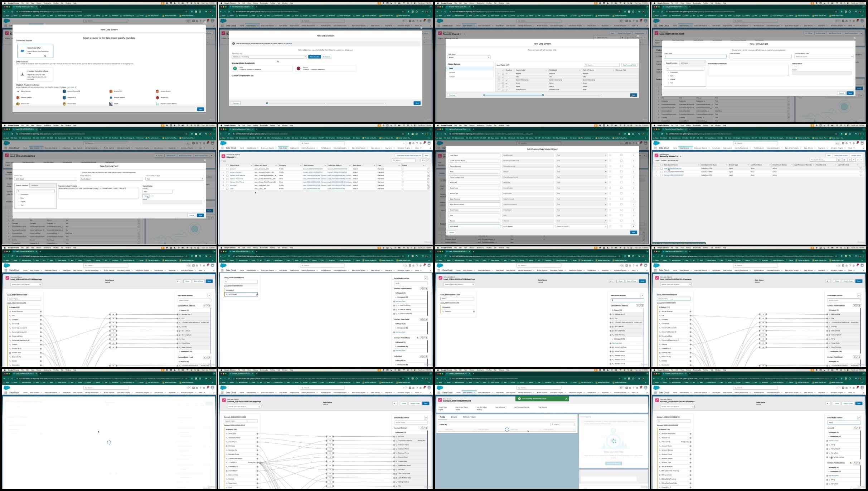Open the Data Space default dropdown
The width and height of the screenshot is (868, 491).
tap(469, 57)
